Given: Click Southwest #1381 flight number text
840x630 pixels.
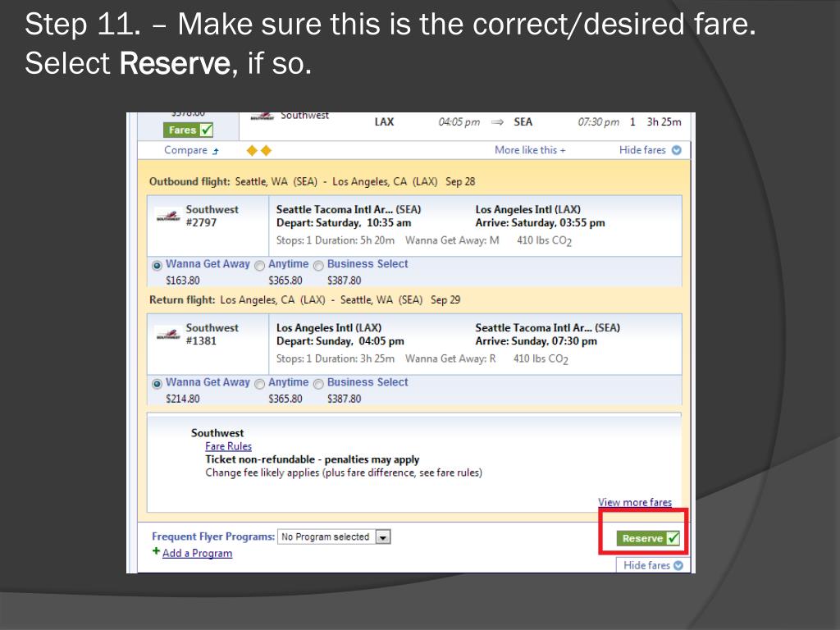Looking at the screenshot, I should click(201, 340).
